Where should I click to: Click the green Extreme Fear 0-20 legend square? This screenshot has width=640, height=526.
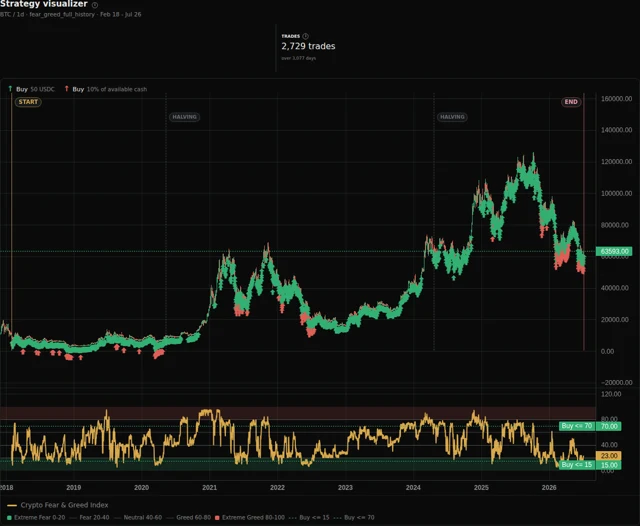pyautogui.click(x=9, y=517)
